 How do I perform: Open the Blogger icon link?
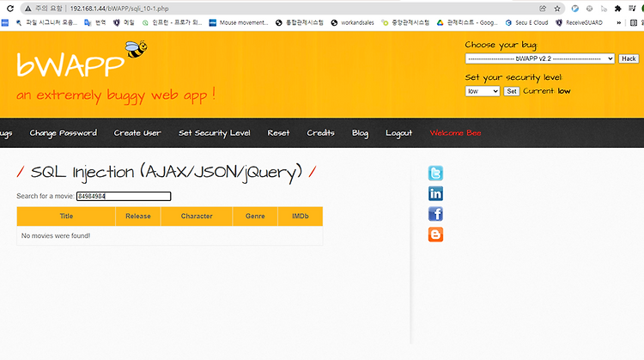(x=435, y=235)
